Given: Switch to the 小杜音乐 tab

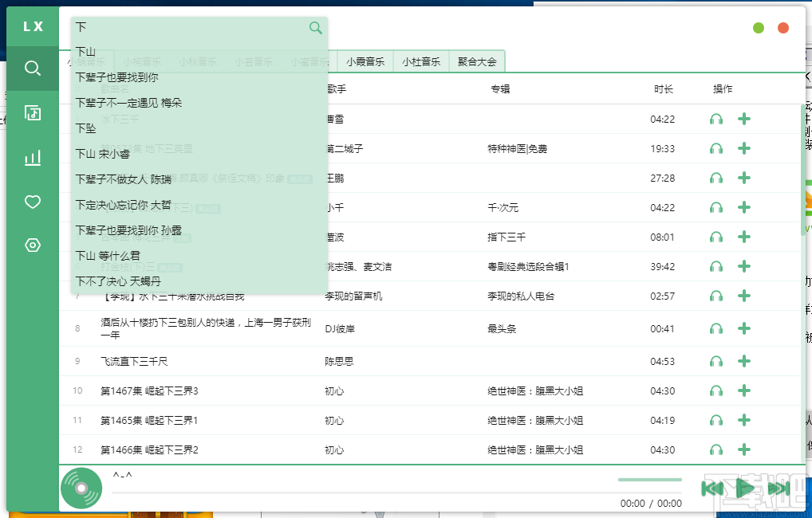Looking at the screenshot, I should (x=420, y=60).
